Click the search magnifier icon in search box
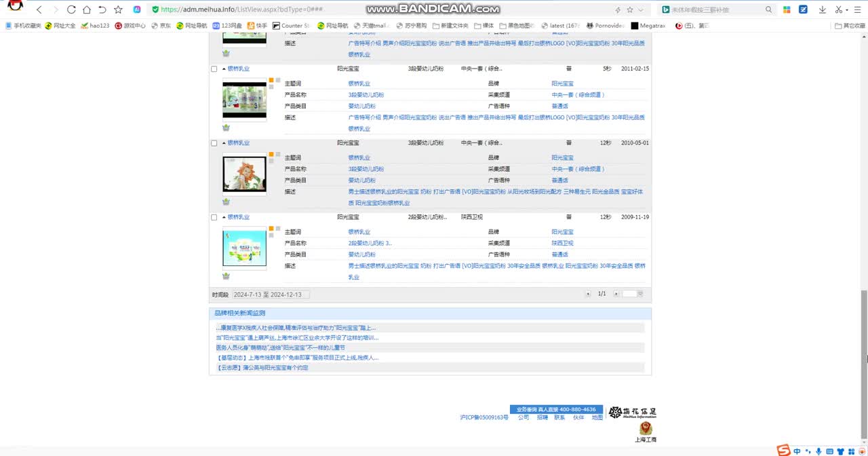This screenshot has width=868, height=456. (x=768, y=9)
